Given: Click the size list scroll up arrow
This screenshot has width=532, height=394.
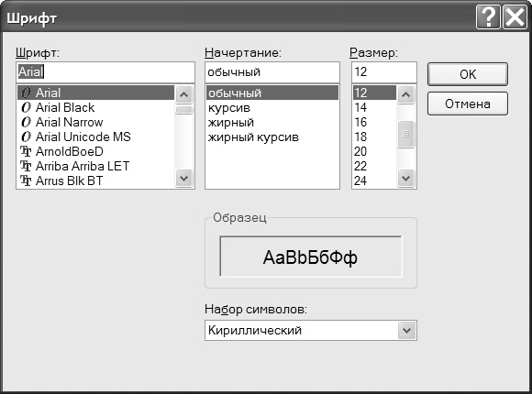Looking at the screenshot, I should [x=405, y=94].
